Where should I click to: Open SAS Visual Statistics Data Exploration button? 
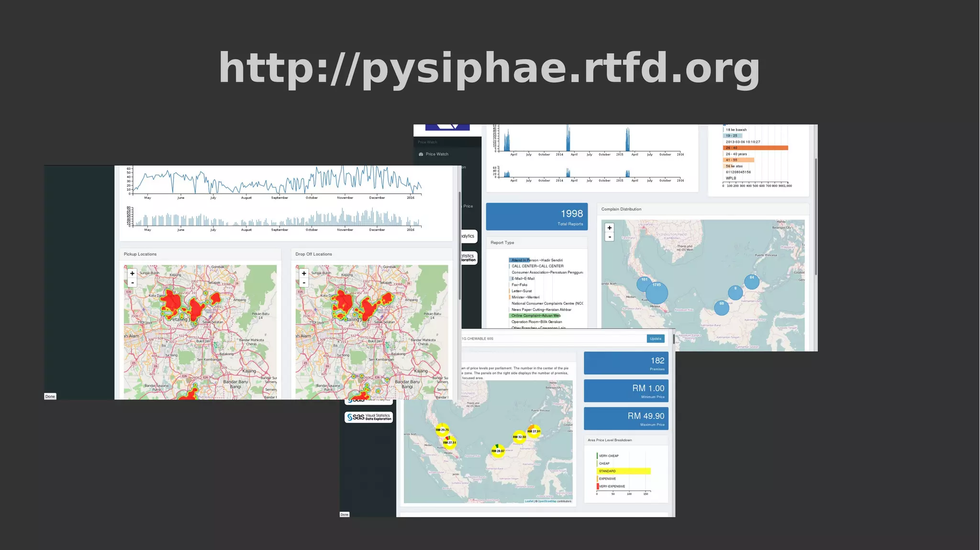coord(368,417)
